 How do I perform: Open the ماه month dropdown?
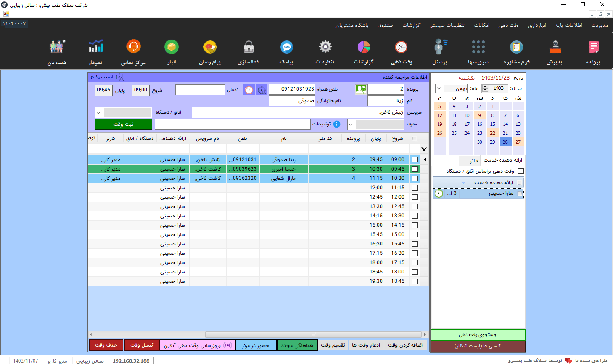pyautogui.click(x=439, y=88)
